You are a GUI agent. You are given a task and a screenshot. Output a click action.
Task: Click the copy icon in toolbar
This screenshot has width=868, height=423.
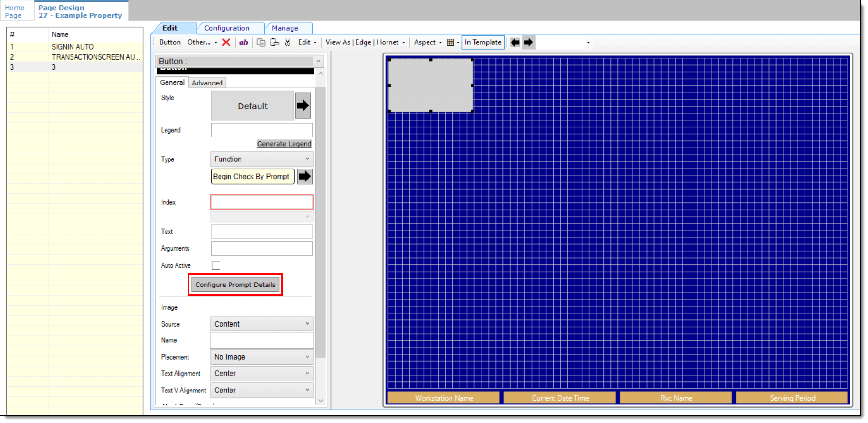pos(261,42)
